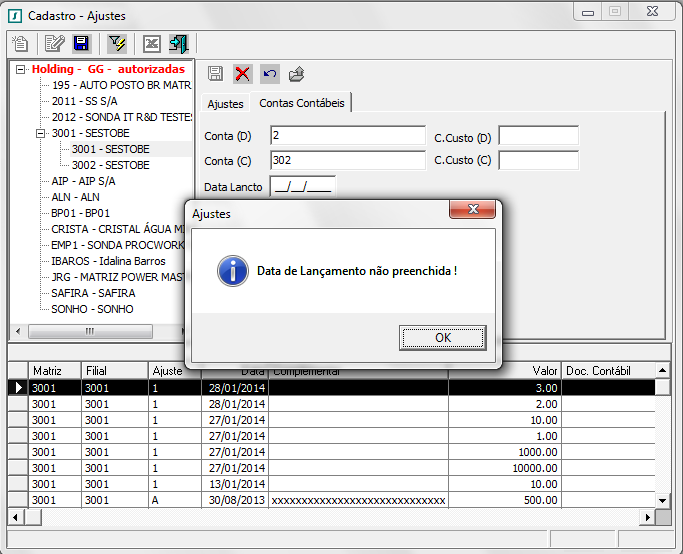Select 3002 - SESTOBE in the tree
The height and width of the screenshot is (554, 683).
(110, 165)
